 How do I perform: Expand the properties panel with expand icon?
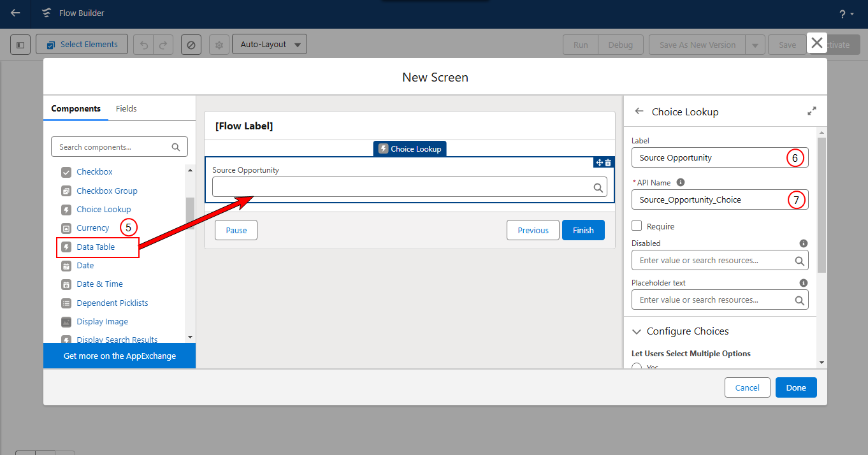coord(812,111)
